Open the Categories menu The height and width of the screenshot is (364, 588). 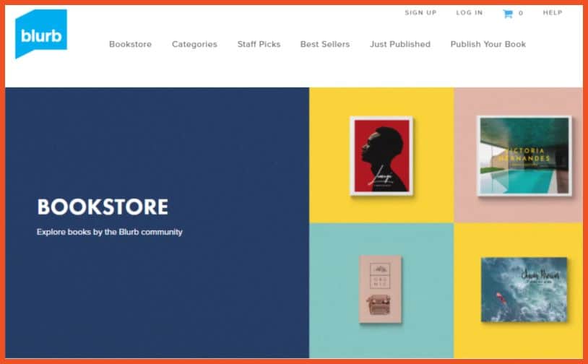[x=194, y=44]
